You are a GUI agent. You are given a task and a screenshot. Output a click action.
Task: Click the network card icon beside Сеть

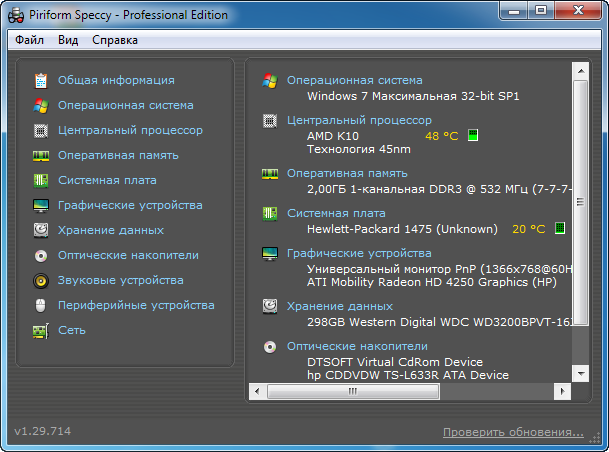(x=41, y=331)
